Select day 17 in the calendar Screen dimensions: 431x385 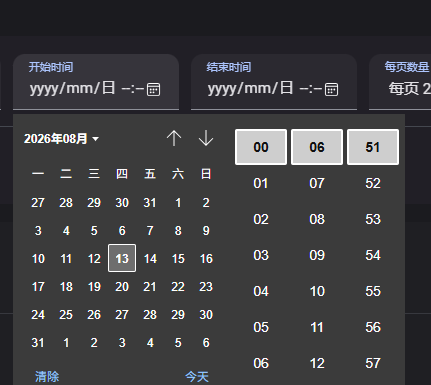pos(38,286)
